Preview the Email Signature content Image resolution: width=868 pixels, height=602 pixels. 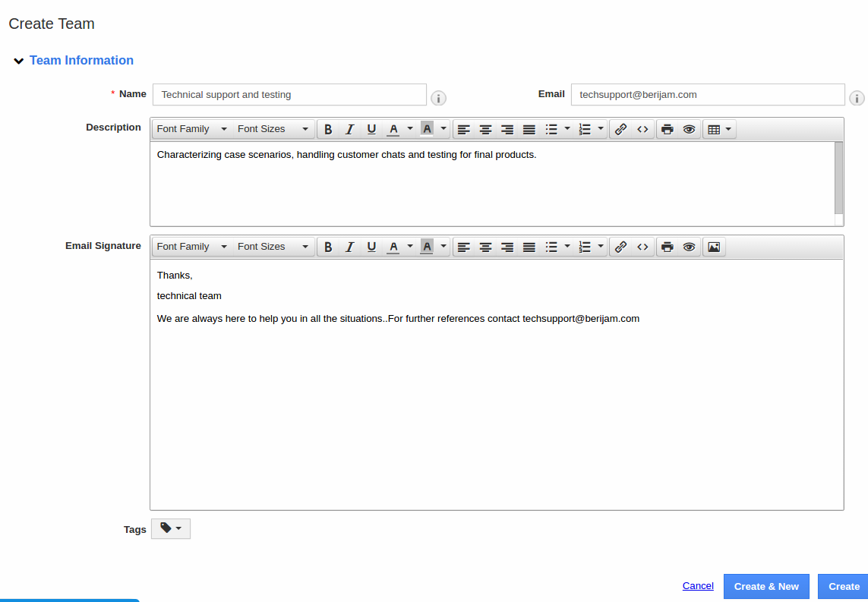coord(690,247)
